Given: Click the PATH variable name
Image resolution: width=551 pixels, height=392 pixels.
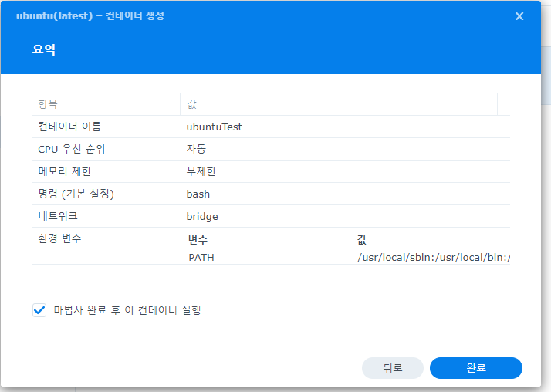Looking at the screenshot, I should [201, 258].
